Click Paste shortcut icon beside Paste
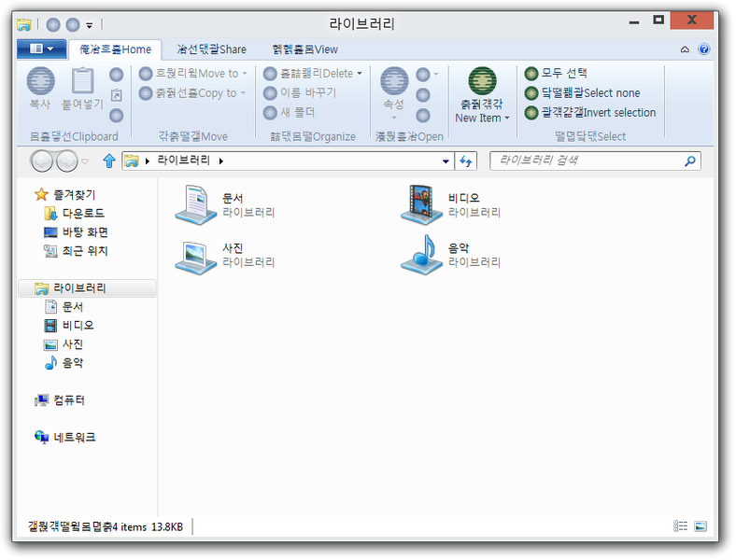 tap(116, 95)
